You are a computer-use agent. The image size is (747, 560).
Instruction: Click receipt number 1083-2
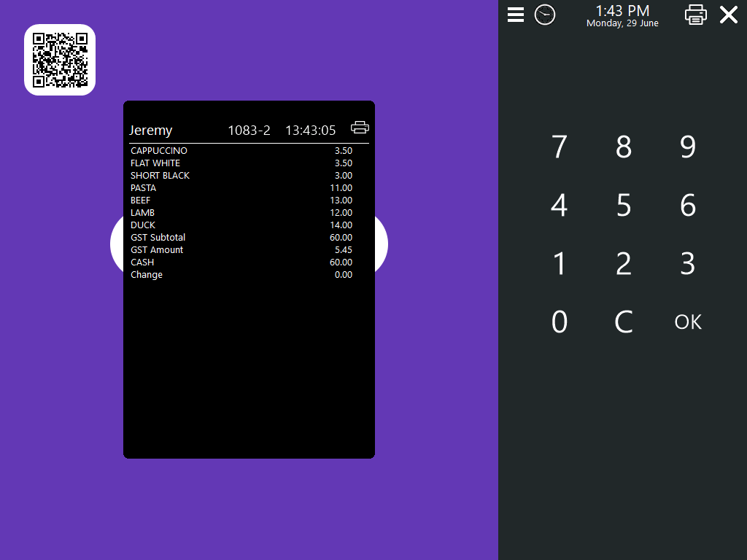249,130
